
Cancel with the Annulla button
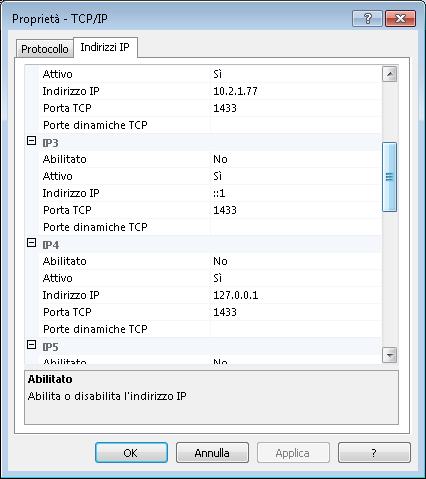point(212,453)
